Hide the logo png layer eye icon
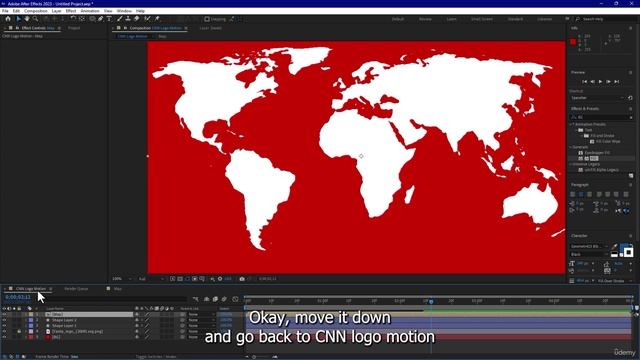Image resolution: width=640 pixels, height=360 pixels. coord(4,331)
